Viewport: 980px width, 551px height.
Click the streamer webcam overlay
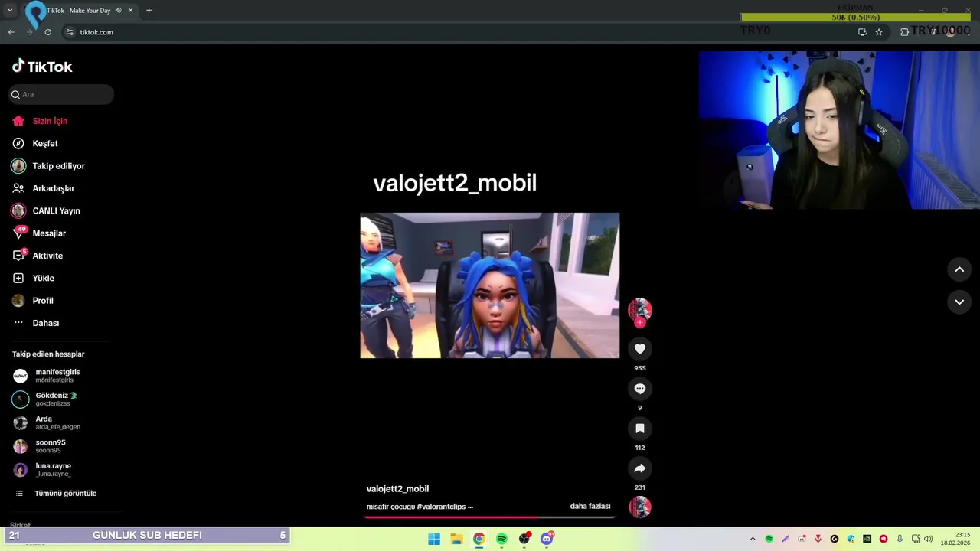click(839, 130)
